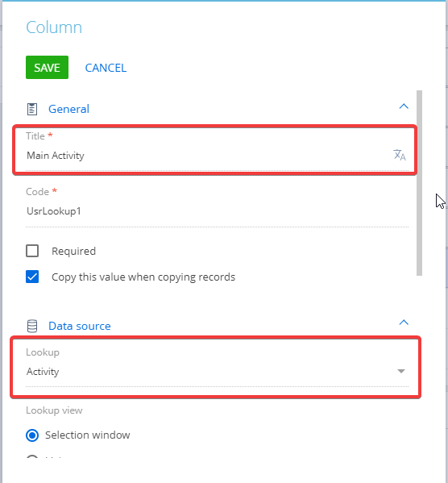This screenshot has width=448, height=483.
Task: Click the General section header text
Action: tap(68, 109)
